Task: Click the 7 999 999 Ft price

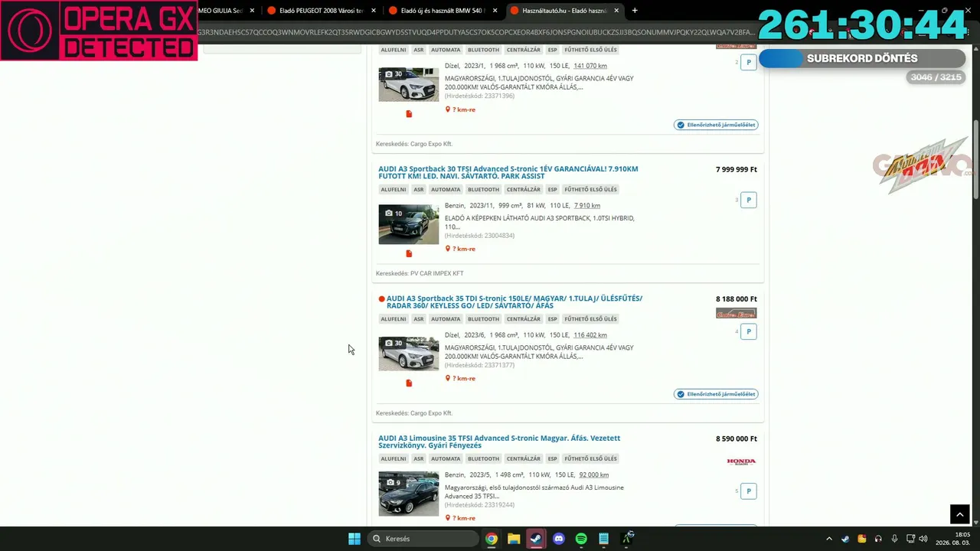Action: point(737,169)
